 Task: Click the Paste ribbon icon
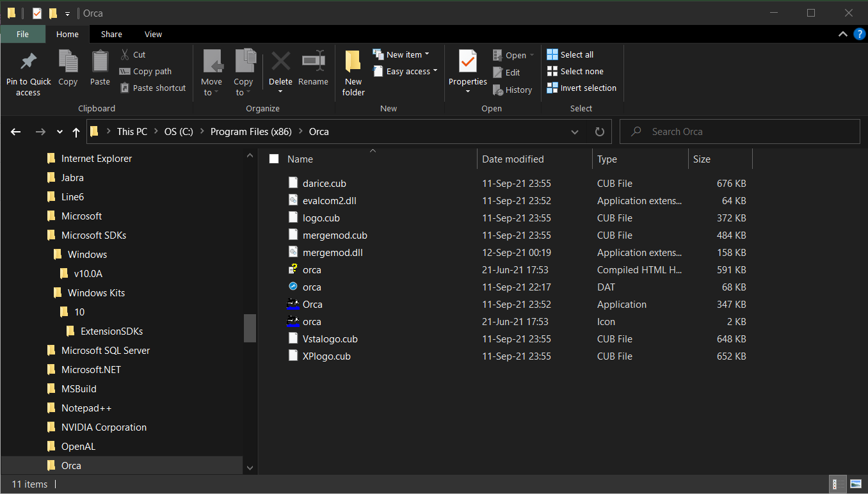(x=100, y=61)
